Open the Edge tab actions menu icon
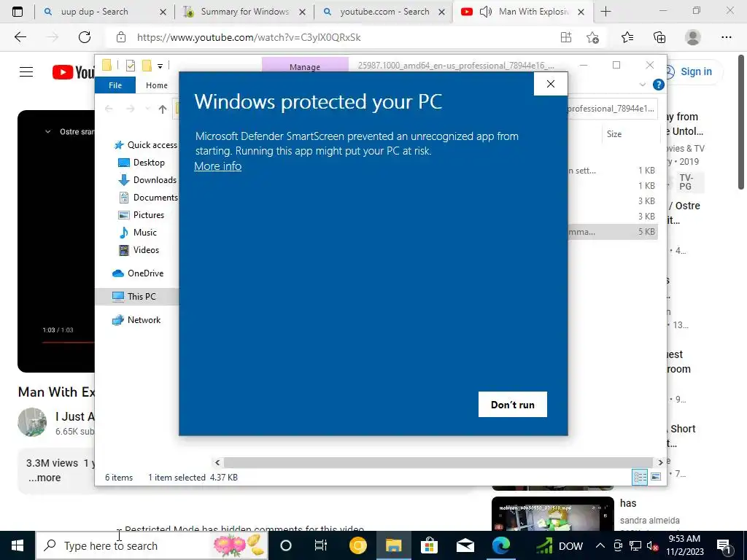Viewport: 747px width, 560px height. coord(18,12)
